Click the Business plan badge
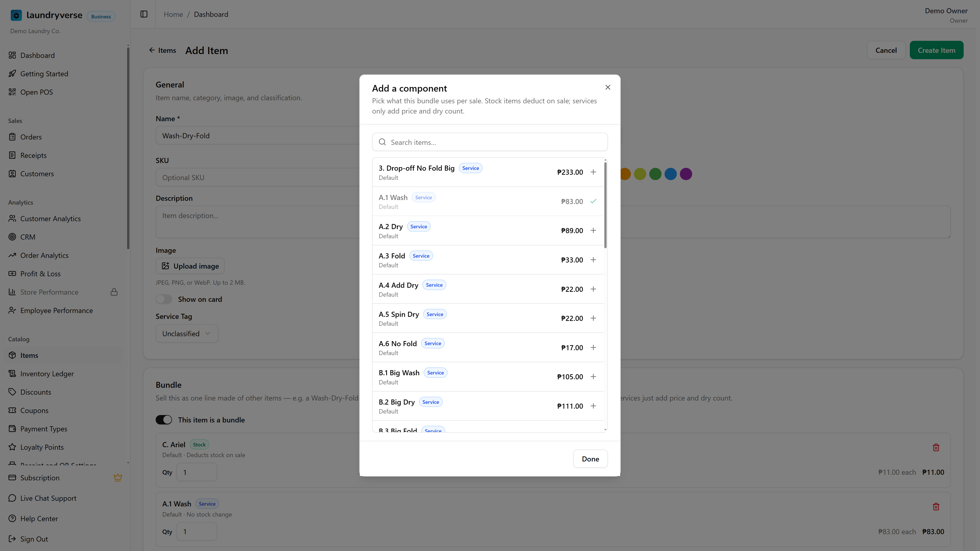Screen dimensions: 980x551 click(x=101, y=16)
